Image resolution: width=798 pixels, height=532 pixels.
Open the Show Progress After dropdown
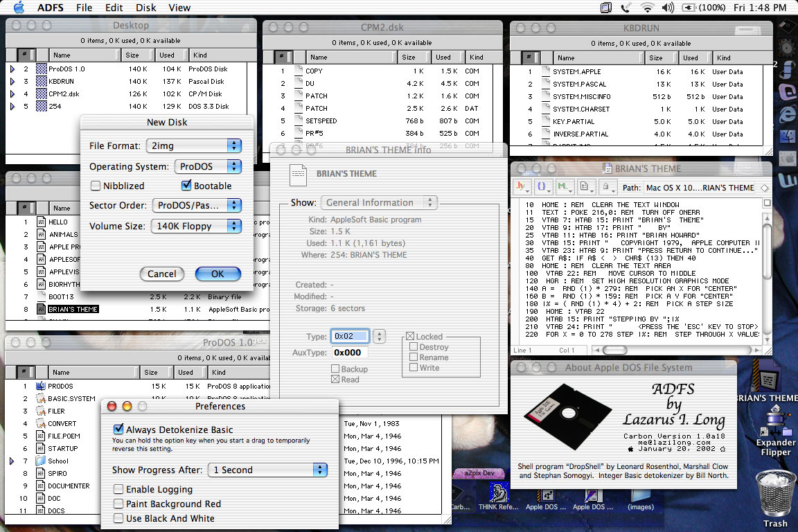[267, 470]
